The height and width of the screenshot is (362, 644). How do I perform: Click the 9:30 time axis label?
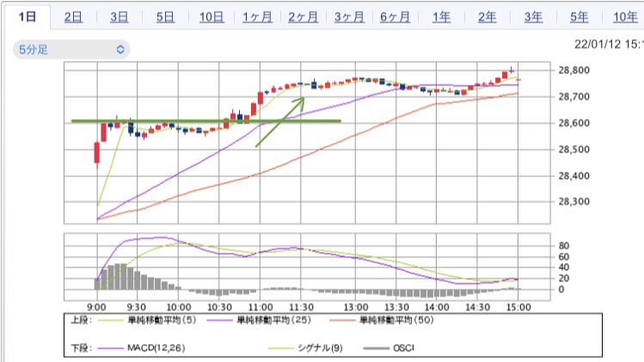[136, 307]
